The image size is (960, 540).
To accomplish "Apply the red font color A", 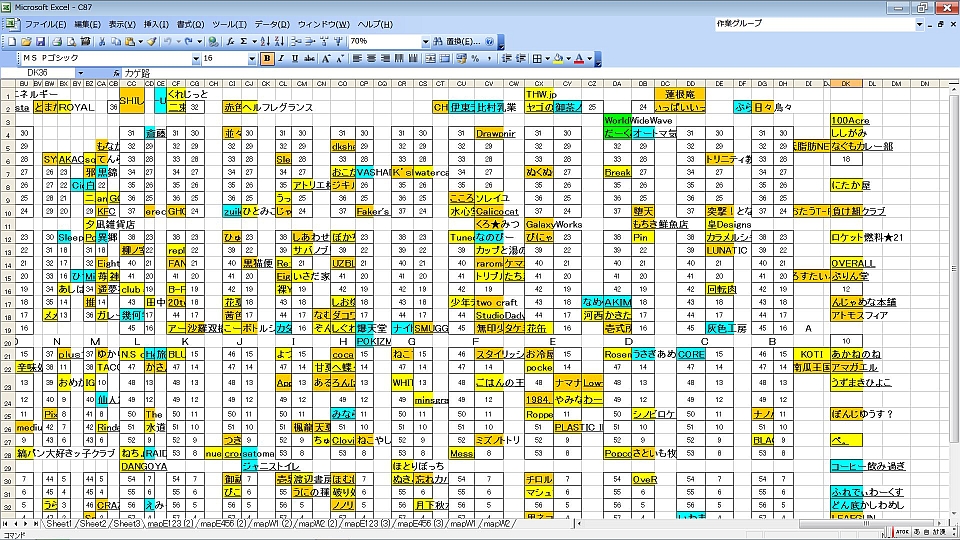I will [x=579, y=59].
